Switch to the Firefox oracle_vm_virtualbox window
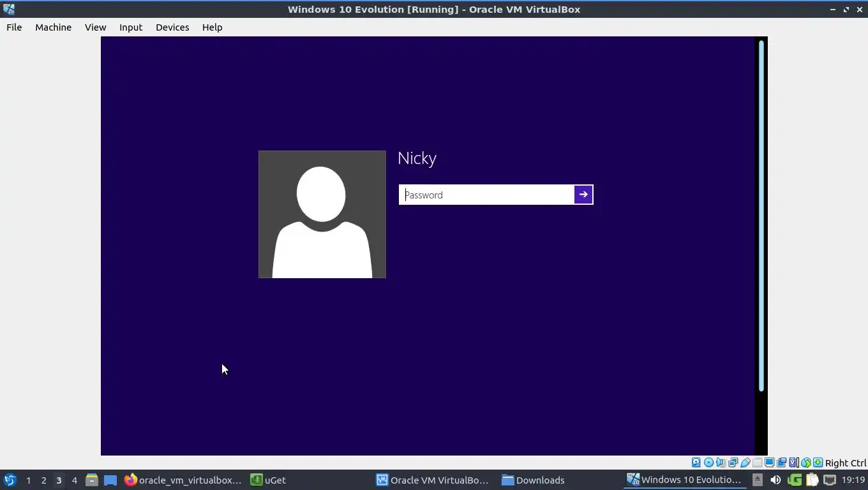Screen dimensions: 868x490 point(184,480)
